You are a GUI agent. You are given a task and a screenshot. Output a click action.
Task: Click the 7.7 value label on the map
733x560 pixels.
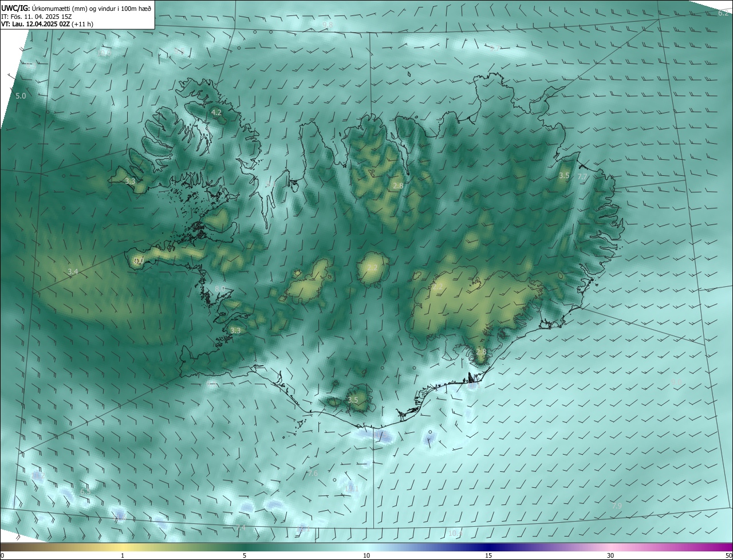582,177
